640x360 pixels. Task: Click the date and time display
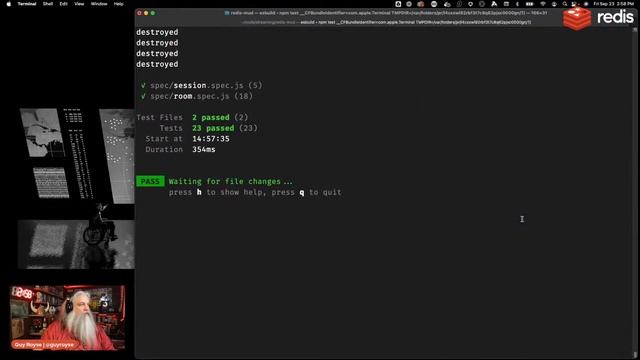613,4
